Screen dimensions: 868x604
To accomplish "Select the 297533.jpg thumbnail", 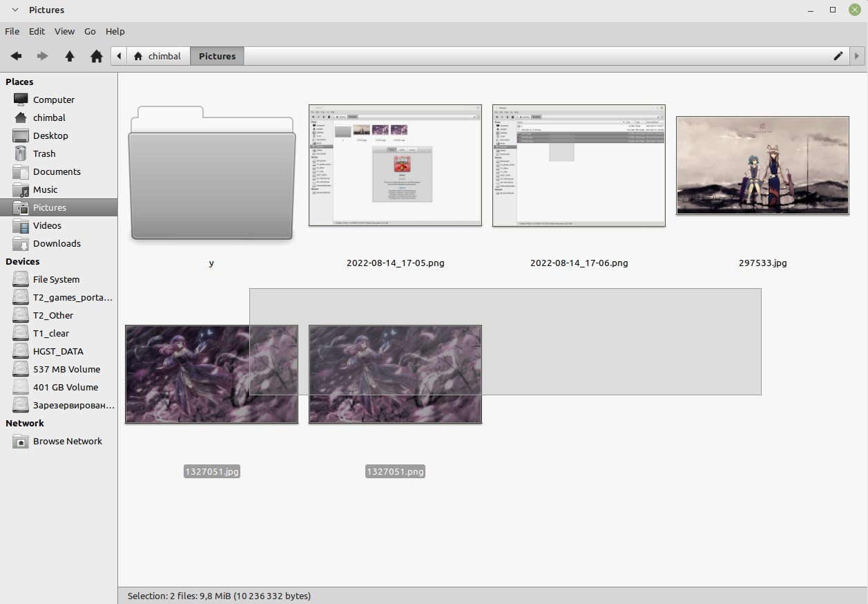I will click(762, 166).
